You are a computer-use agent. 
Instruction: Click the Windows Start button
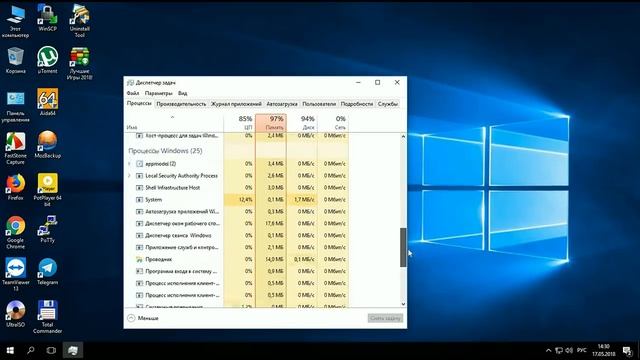(x=10, y=350)
